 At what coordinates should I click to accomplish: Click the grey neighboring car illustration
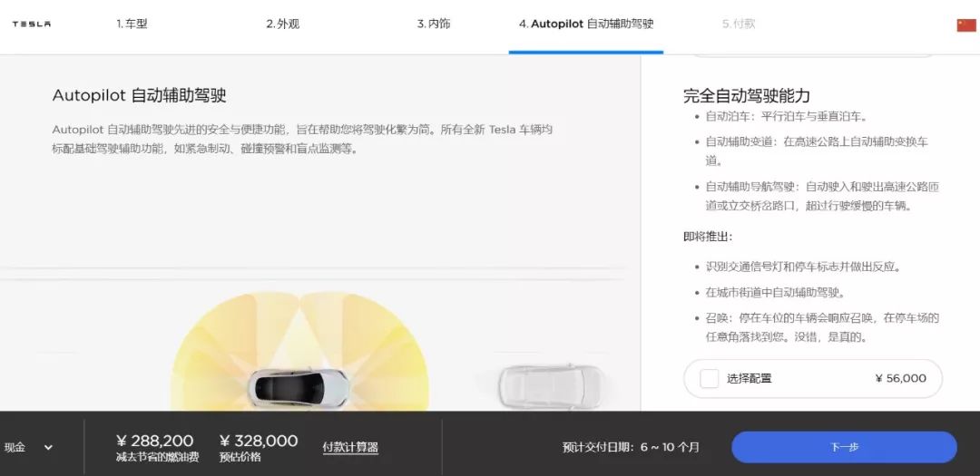[550, 386]
